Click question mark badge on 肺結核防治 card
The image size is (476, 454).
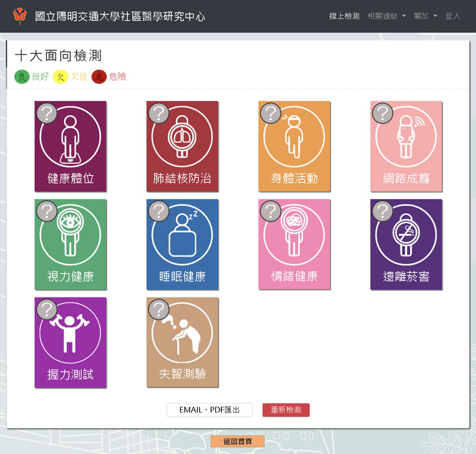(x=159, y=113)
